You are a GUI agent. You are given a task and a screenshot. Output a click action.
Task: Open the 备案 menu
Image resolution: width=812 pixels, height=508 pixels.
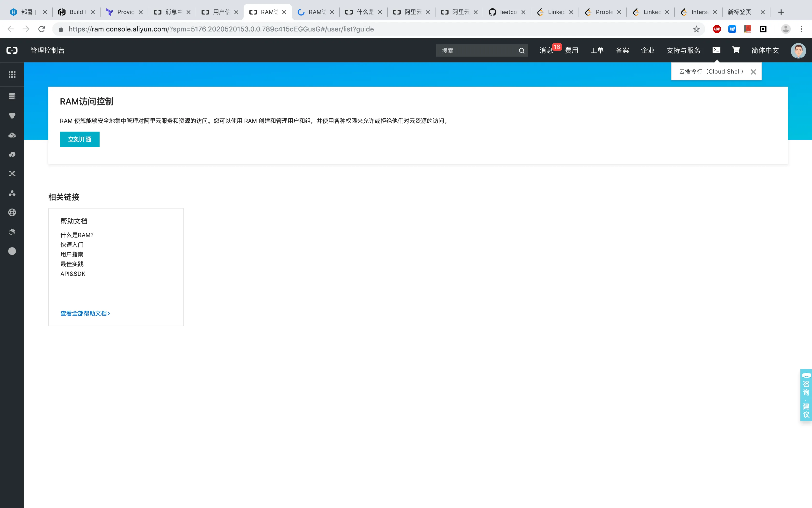point(623,50)
